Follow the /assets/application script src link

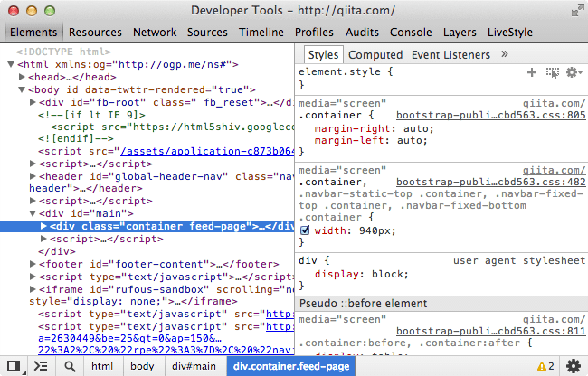point(207,151)
